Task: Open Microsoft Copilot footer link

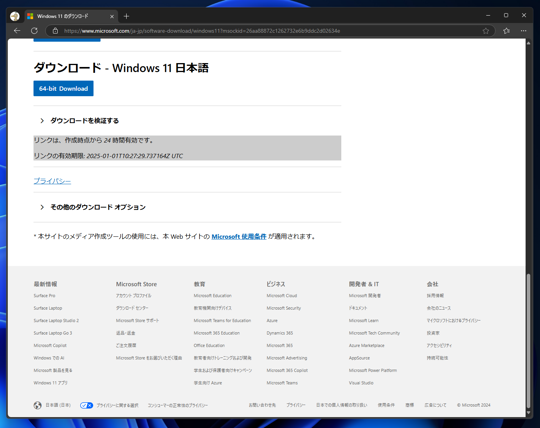Action: 50,345
